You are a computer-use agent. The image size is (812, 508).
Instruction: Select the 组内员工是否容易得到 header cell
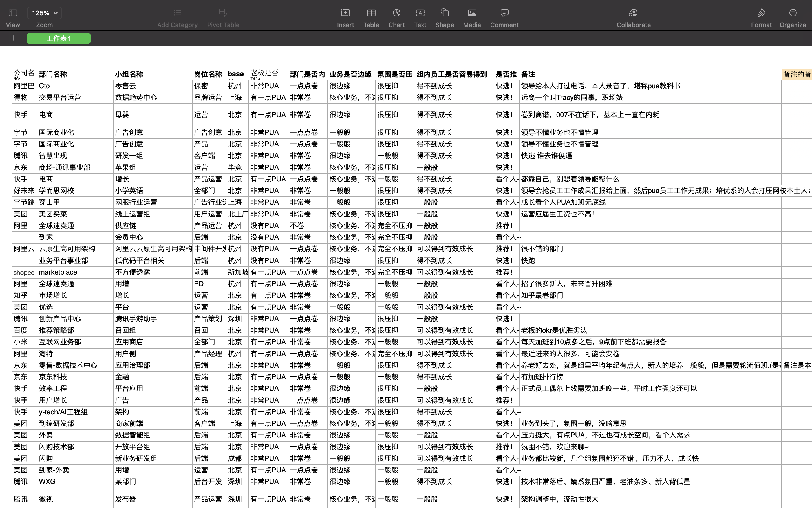click(x=454, y=74)
